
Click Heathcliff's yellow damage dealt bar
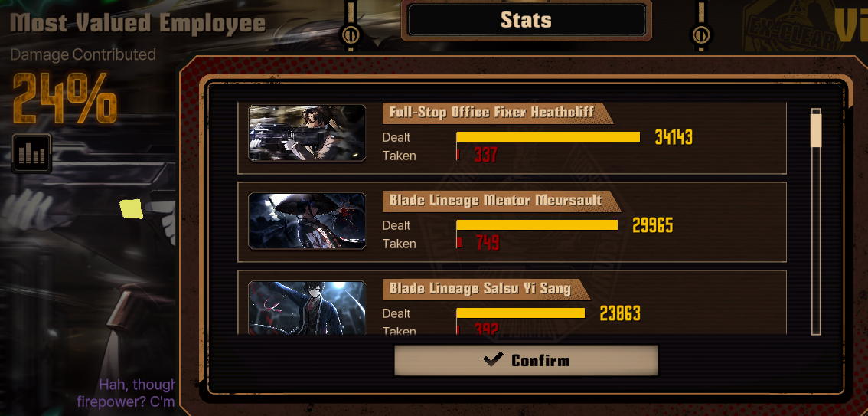click(x=548, y=137)
